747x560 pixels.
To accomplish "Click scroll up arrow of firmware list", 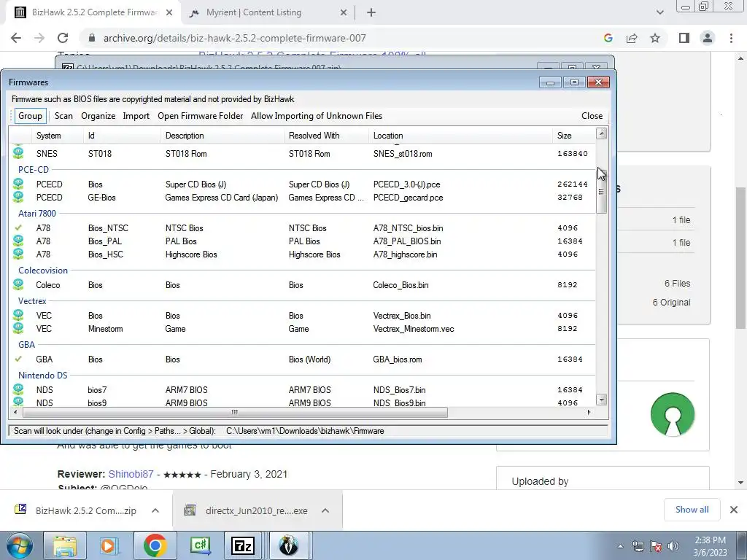I will [601, 134].
